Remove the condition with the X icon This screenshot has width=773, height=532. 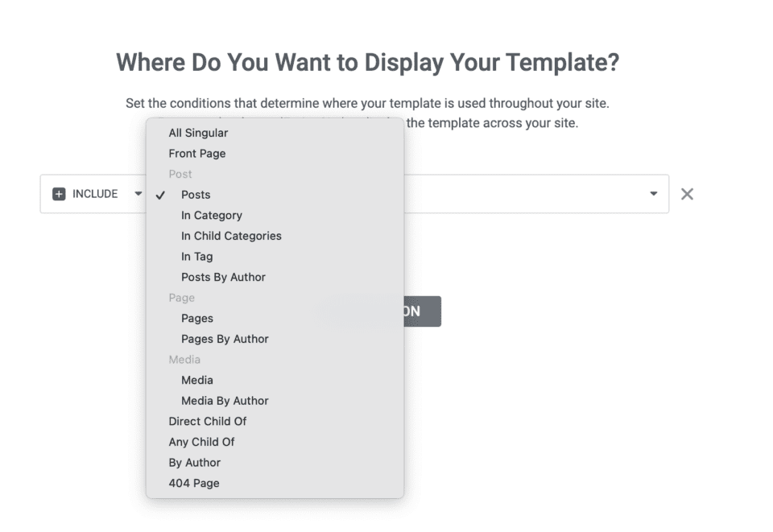(x=687, y=194)
